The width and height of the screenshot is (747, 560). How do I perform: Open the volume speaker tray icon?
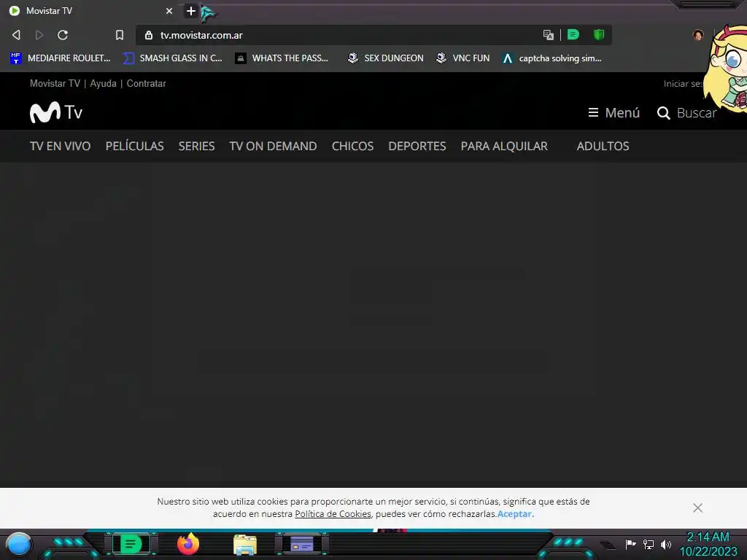[x=665, y=544]
